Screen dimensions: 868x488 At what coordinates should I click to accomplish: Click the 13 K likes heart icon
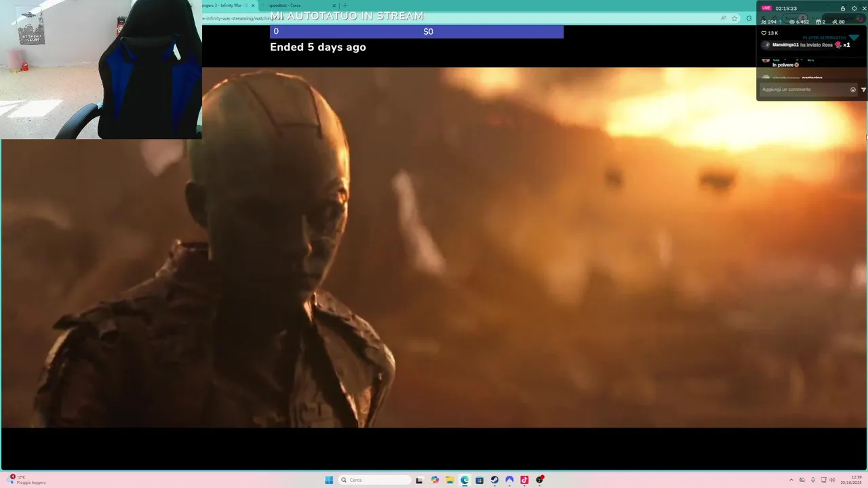pyautogui.click(x=764, y=33)
